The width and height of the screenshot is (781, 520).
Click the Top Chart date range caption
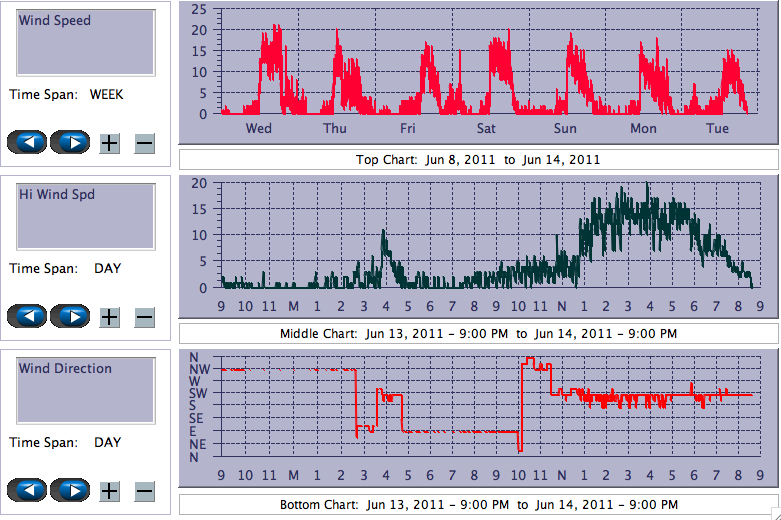pos(478,160)
